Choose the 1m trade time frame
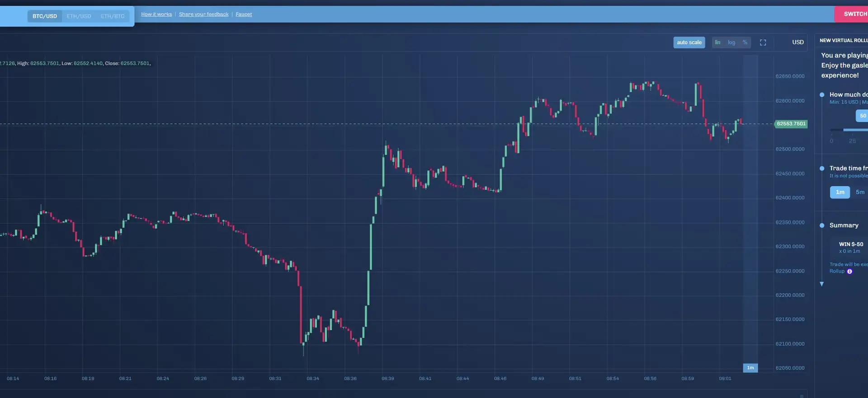Viewport: 868px width, 398px height. pyautogui.click(x=840, y=192)
